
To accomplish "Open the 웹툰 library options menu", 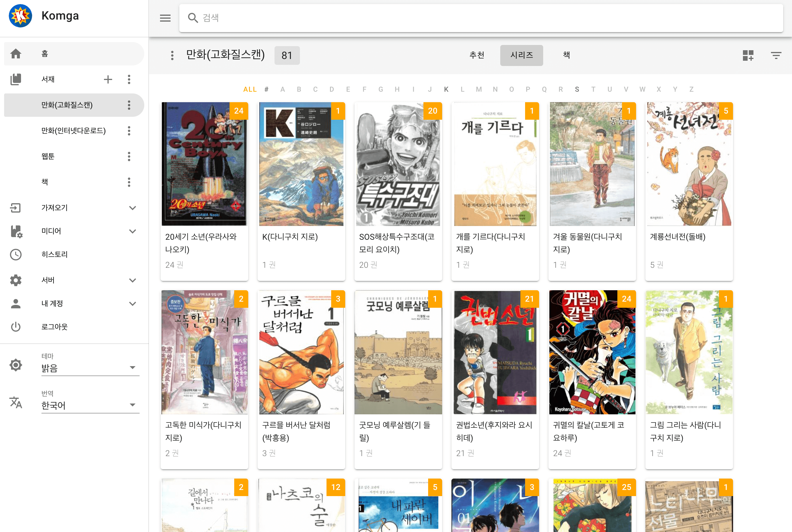I will 129,157.
